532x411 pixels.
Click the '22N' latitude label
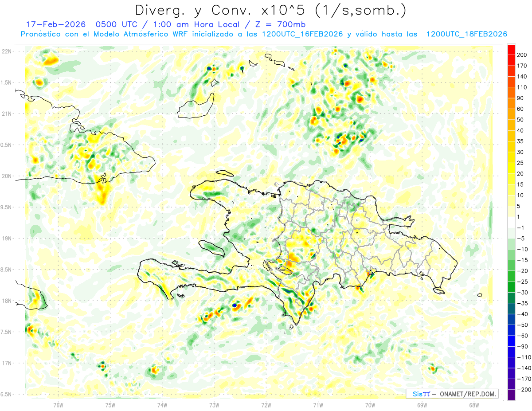pos(6,51)
